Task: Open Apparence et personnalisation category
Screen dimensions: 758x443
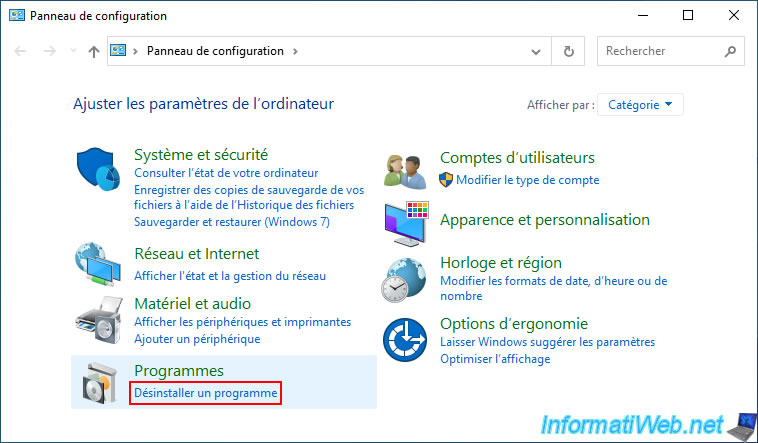Action: [x=545, y=220]
